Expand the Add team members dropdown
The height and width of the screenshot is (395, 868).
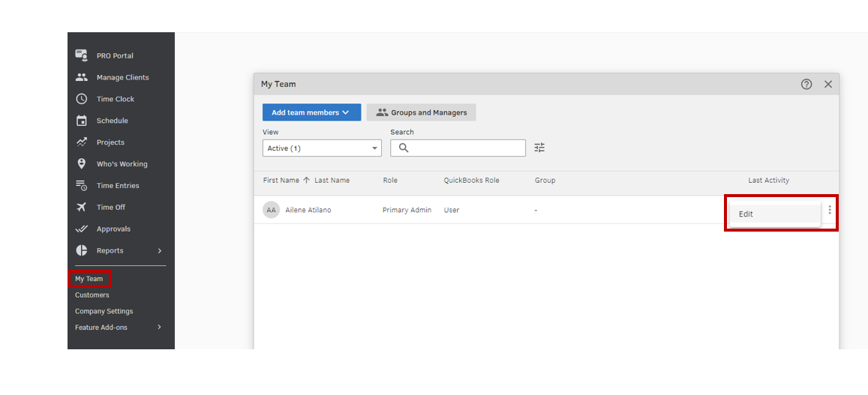click(x=311, y=112)
